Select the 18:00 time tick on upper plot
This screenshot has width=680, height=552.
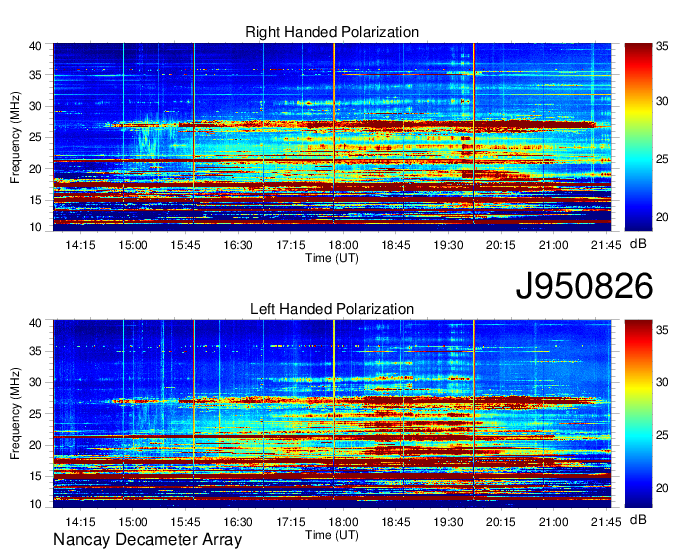[343, 245]
